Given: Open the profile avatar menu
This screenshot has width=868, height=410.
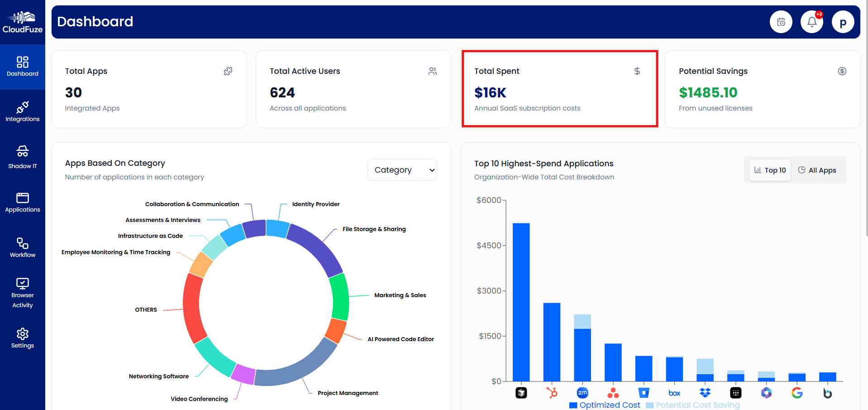Looking at the screenshot, I should (843, 21).
